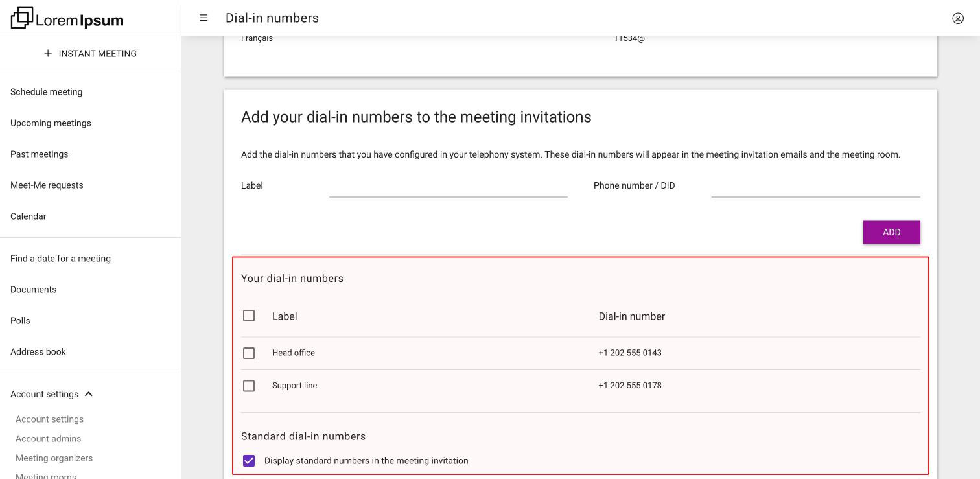The height and width of the screenshot is (479, 980).
Task: Click the number +1 202 555 0143
Action: click(630, 353)
